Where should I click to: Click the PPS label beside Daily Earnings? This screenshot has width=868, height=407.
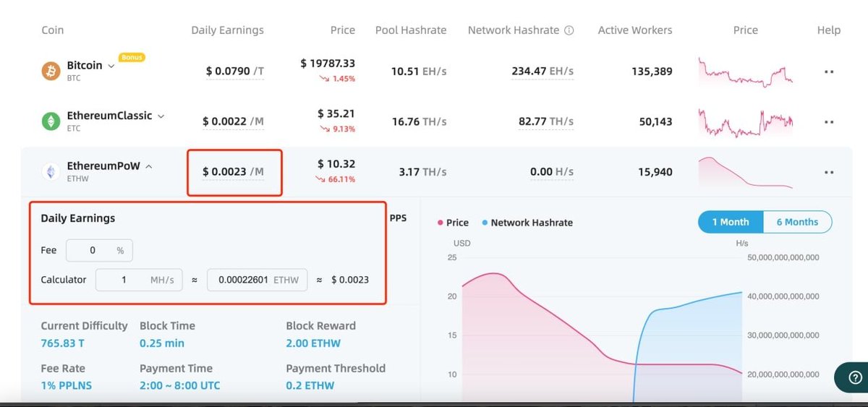click(399, 218)
